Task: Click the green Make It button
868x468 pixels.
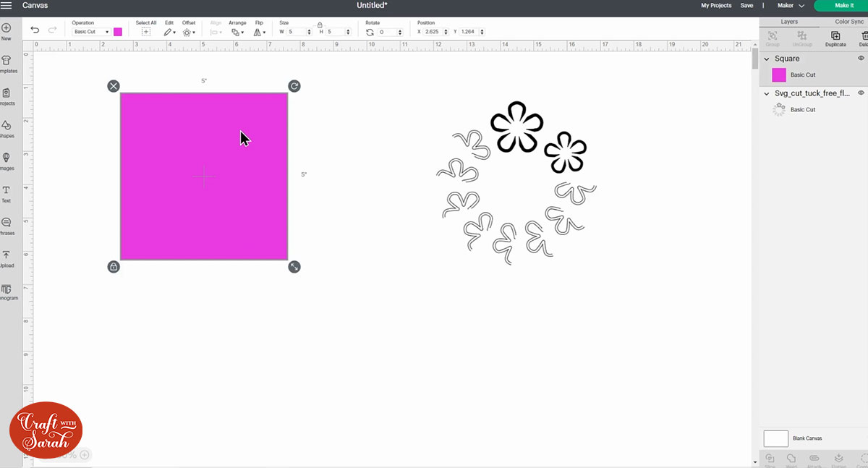Action: [844, 5]
